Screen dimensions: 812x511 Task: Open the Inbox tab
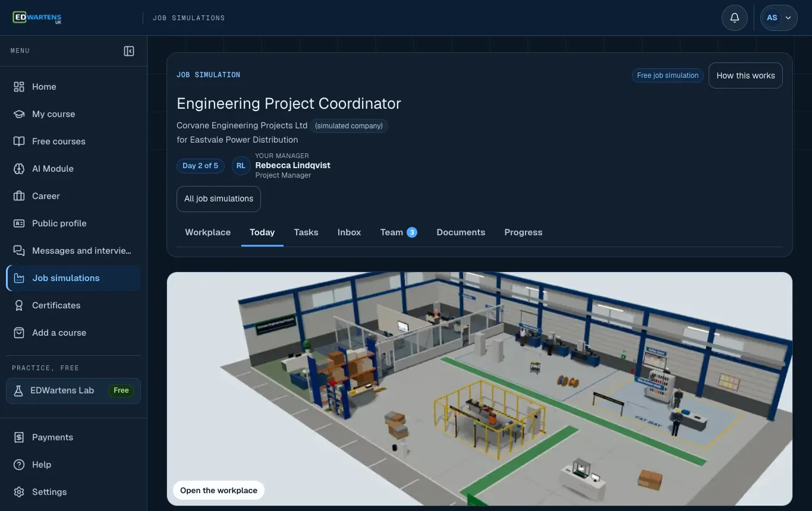click(x=350, y=232)
